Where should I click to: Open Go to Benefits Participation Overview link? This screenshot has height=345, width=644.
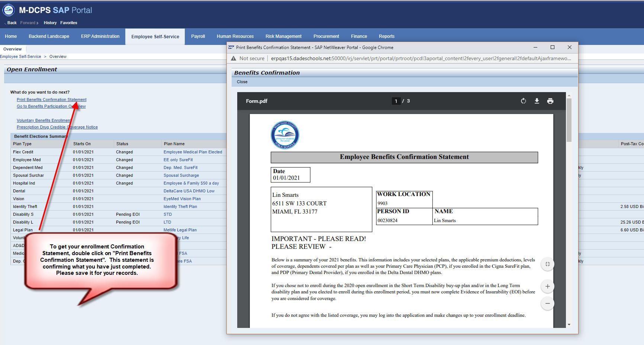pyautogui.click(x=51, y=106)
